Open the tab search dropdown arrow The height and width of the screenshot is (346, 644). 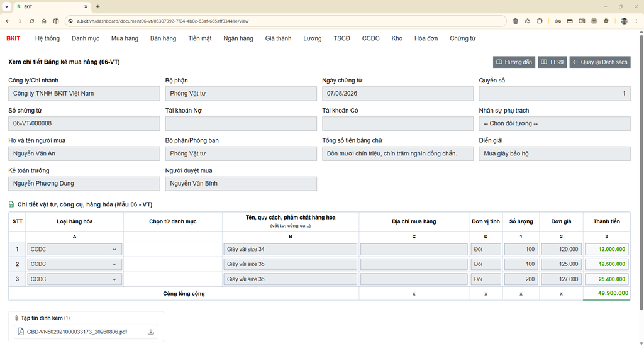click(x=6, y=6)
